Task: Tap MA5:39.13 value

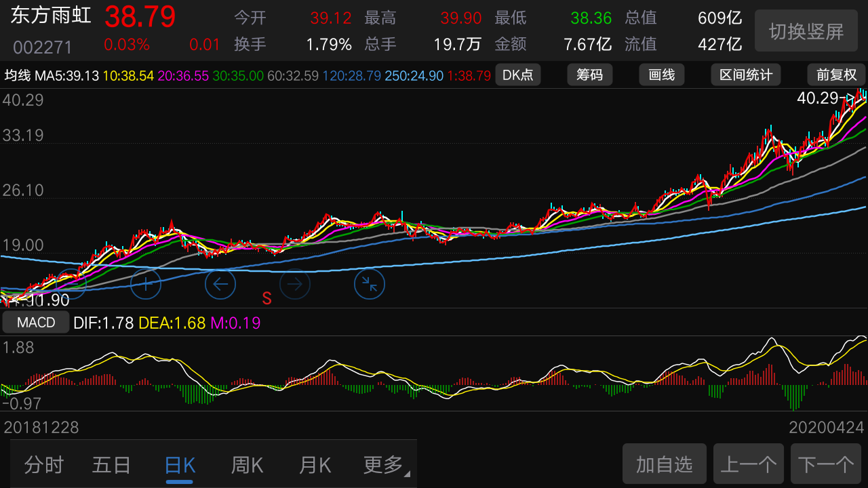Action: [x=67, y=75]
